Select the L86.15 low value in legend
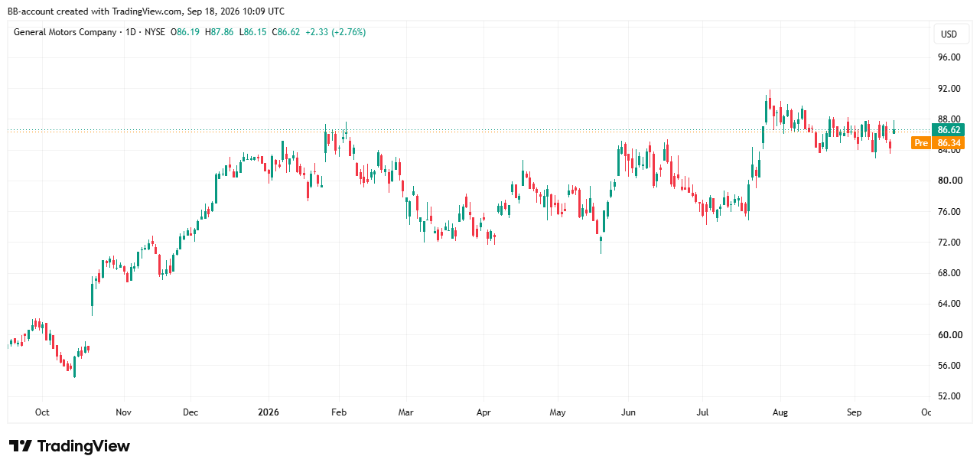The image size is (980, 469). coord(252,32)
